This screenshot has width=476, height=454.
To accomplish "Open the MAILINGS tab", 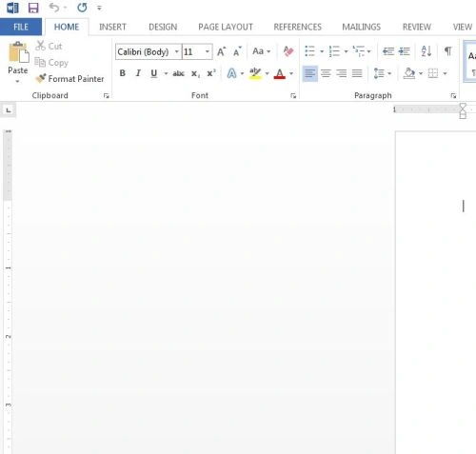I will point(362,27).
